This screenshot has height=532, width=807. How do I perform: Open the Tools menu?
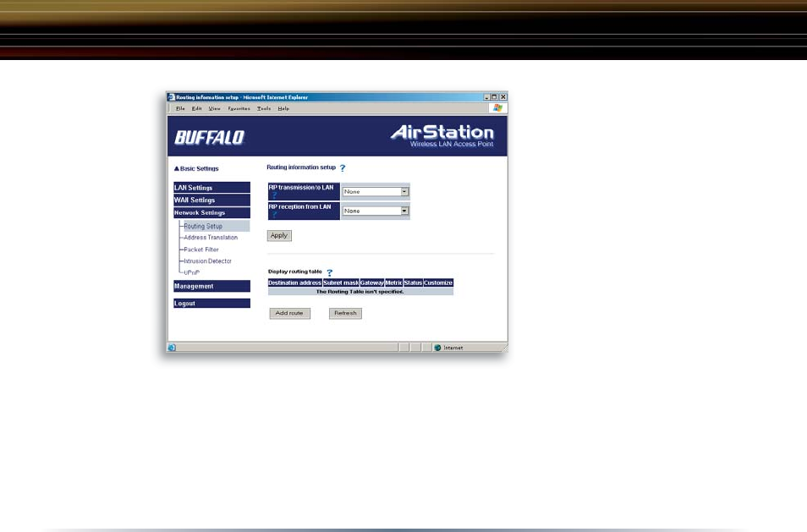(264, 108)
